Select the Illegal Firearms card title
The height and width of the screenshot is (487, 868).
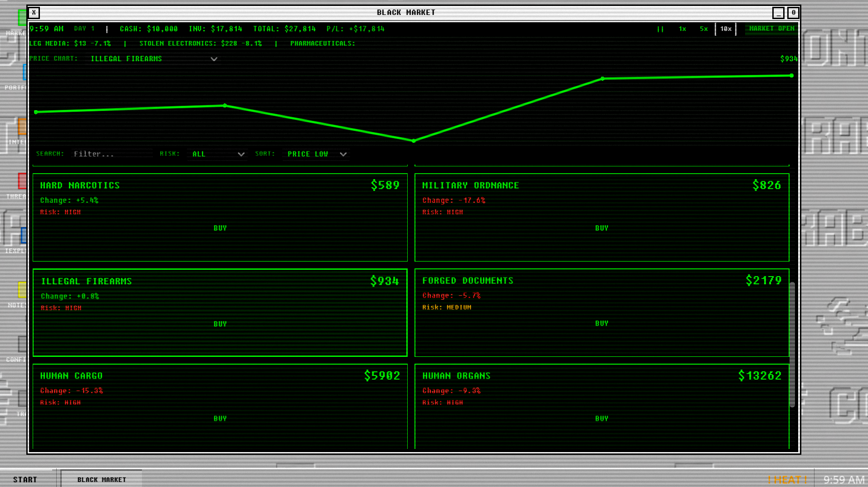point(86,282)
